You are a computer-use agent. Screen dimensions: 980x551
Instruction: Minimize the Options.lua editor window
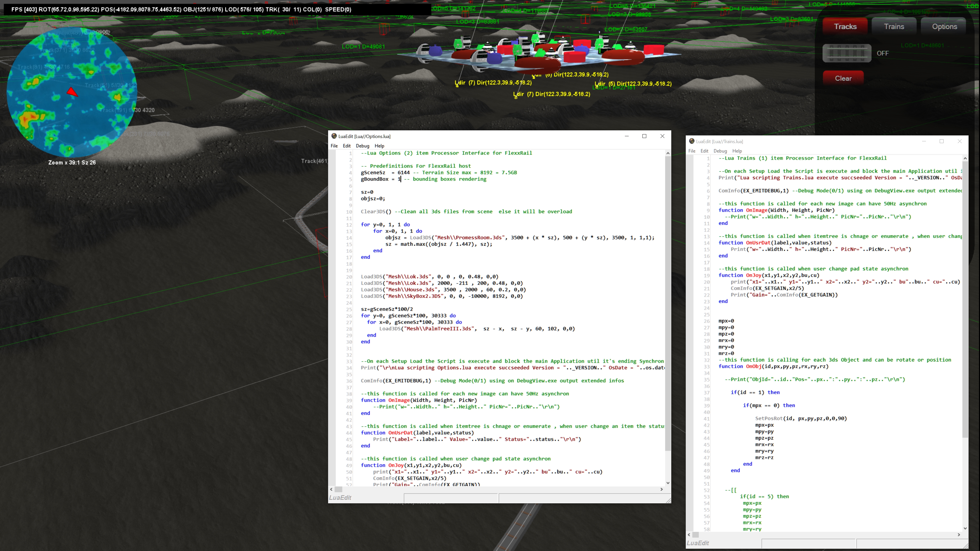tap(627, 136)
